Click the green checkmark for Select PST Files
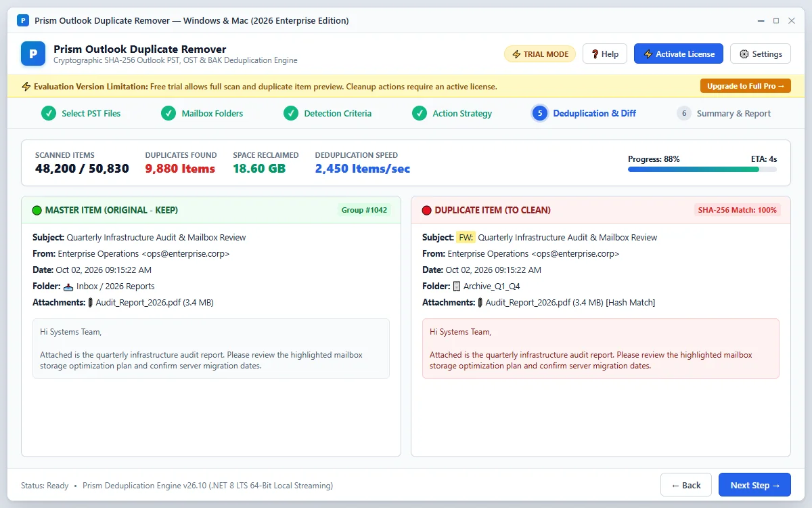Viewport: 812px width, 508px height. point(49,113)
